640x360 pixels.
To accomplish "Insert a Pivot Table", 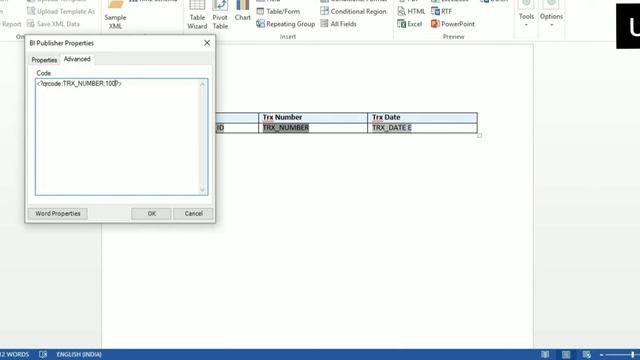I will (220, 15).
